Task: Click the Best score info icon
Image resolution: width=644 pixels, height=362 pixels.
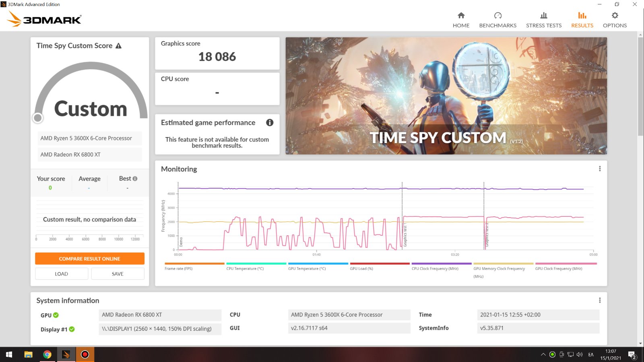Action: click(x=135, y=179)
